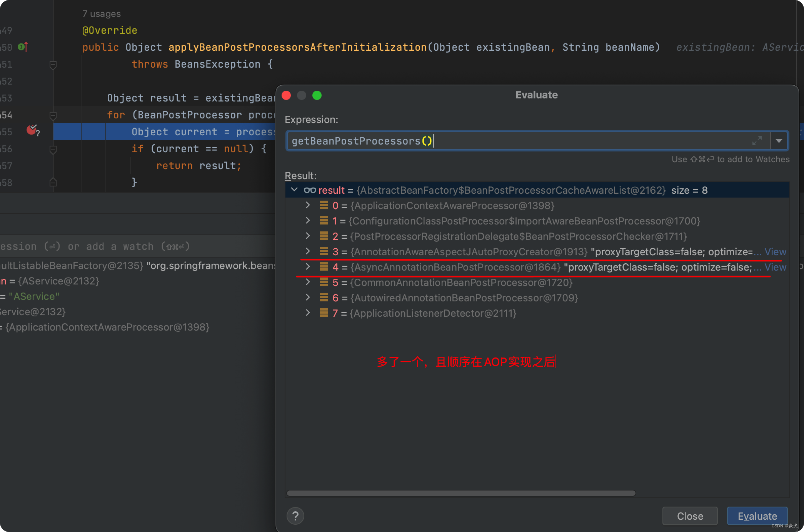
Task: Expand item 3 AnnotationAwareAspectJAutoProxyCreator
Action: (x=307, y=251)
